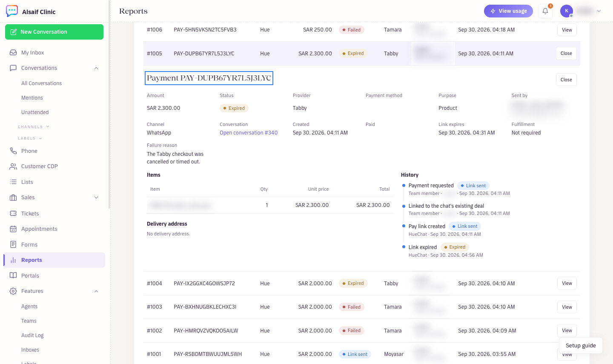
Task: View payment #1004 details
Action: tap(567, 283)
